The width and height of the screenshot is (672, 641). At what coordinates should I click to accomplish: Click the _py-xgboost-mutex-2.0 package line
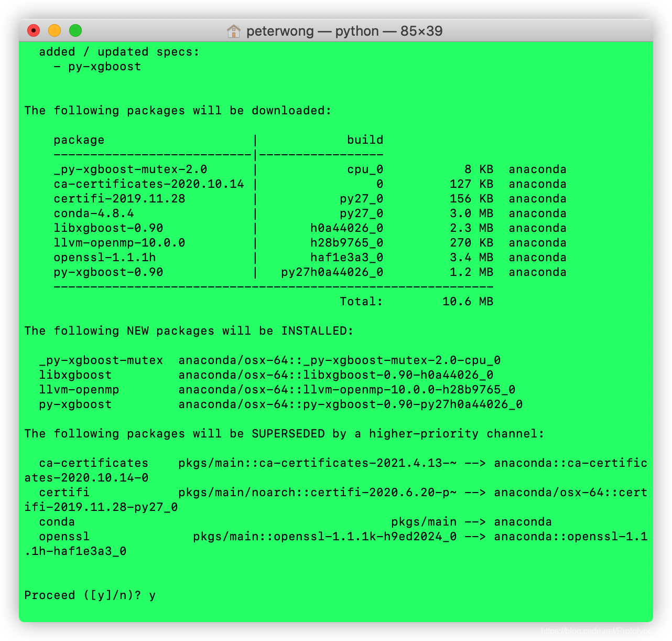coord(131,169)
